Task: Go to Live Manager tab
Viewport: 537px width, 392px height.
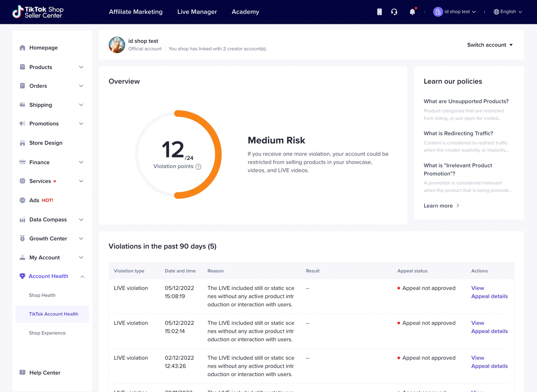Action: tap(197, 12)
